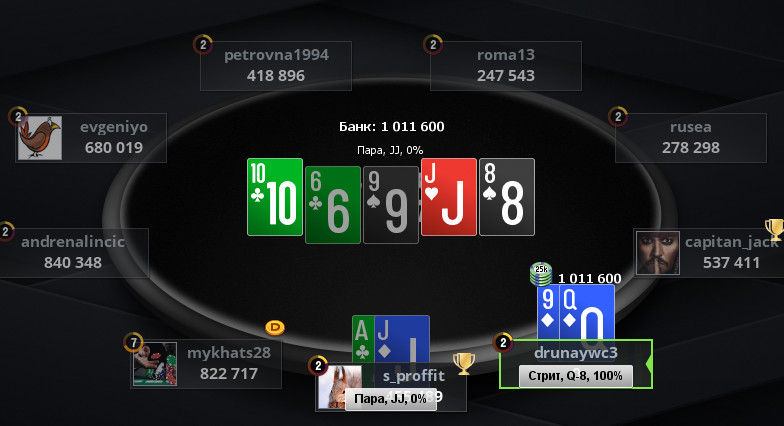
Task: Click the level badge next to roma13
Action: 433,45
